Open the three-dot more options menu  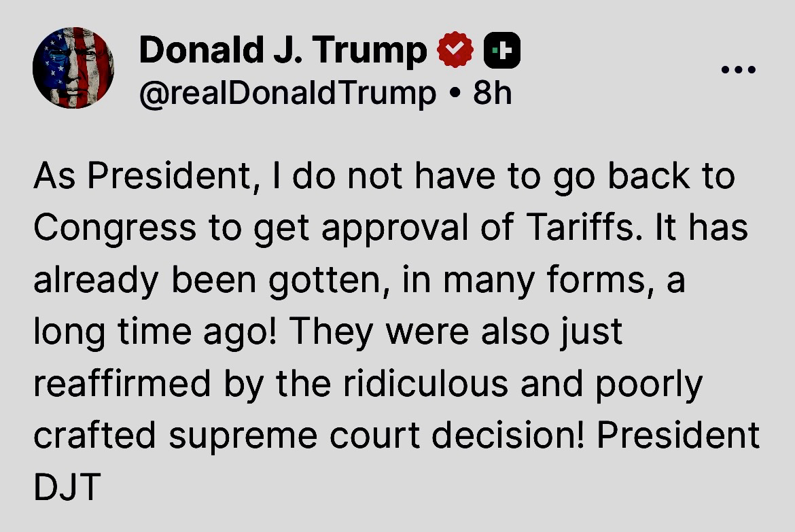coord(739,69)
